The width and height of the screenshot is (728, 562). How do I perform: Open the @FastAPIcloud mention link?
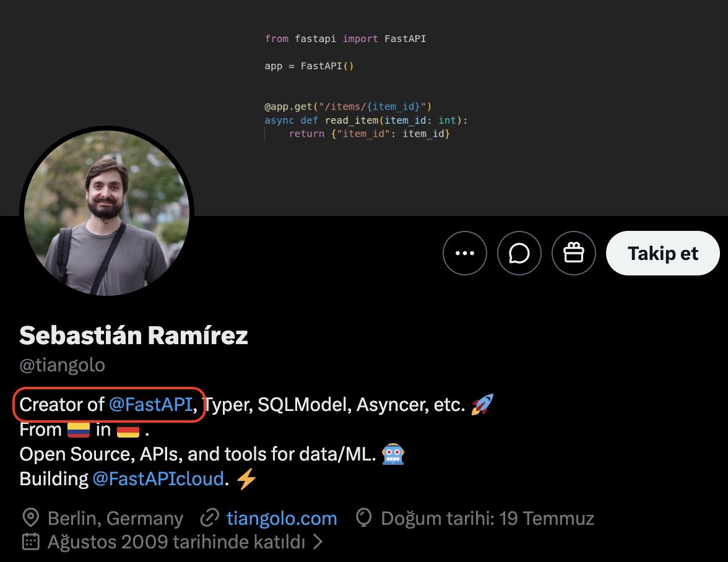tap(158, 478)
